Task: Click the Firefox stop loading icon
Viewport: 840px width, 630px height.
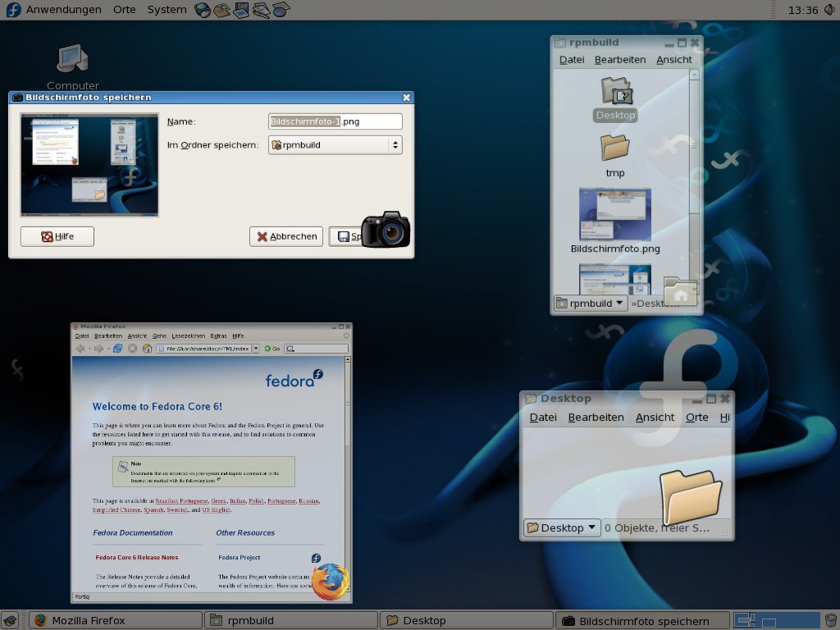Action: pos(132,349)
